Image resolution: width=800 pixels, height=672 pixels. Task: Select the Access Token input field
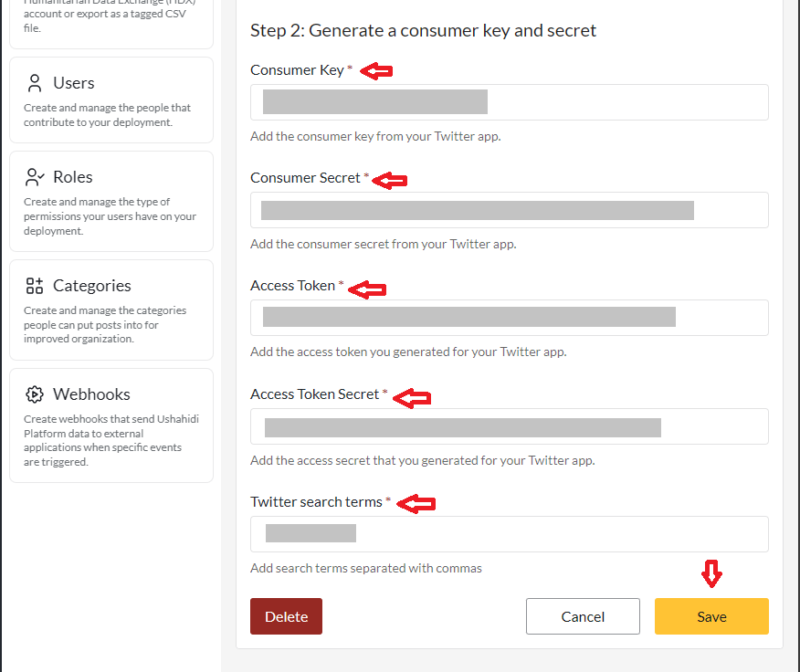coord(509,317)
